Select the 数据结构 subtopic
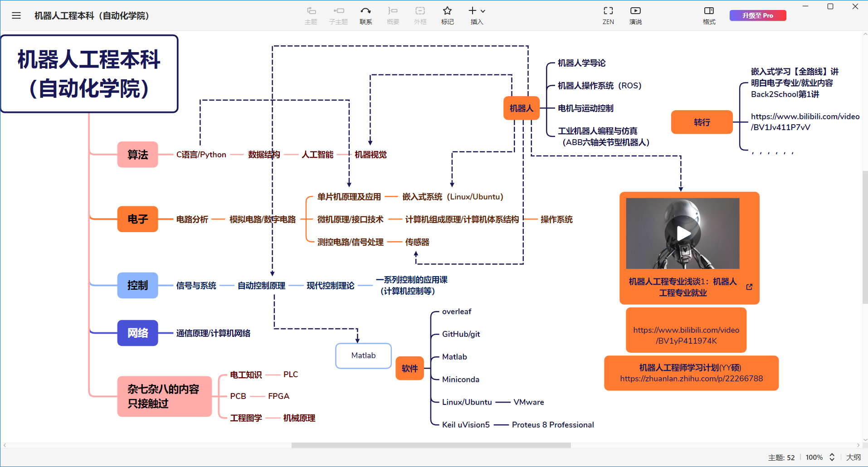 (264, 155)
